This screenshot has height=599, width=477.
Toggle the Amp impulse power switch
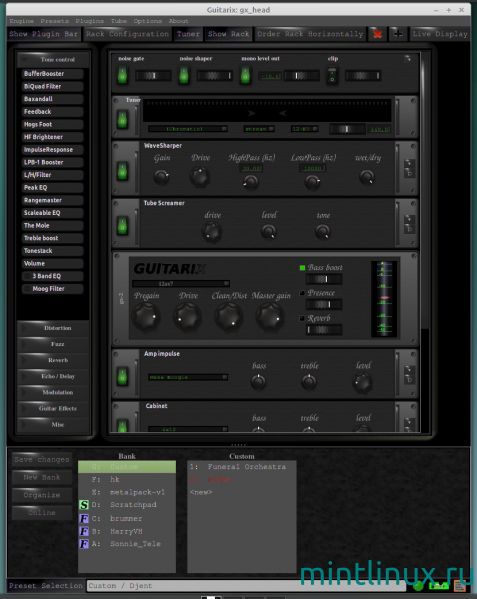(122, 376)
